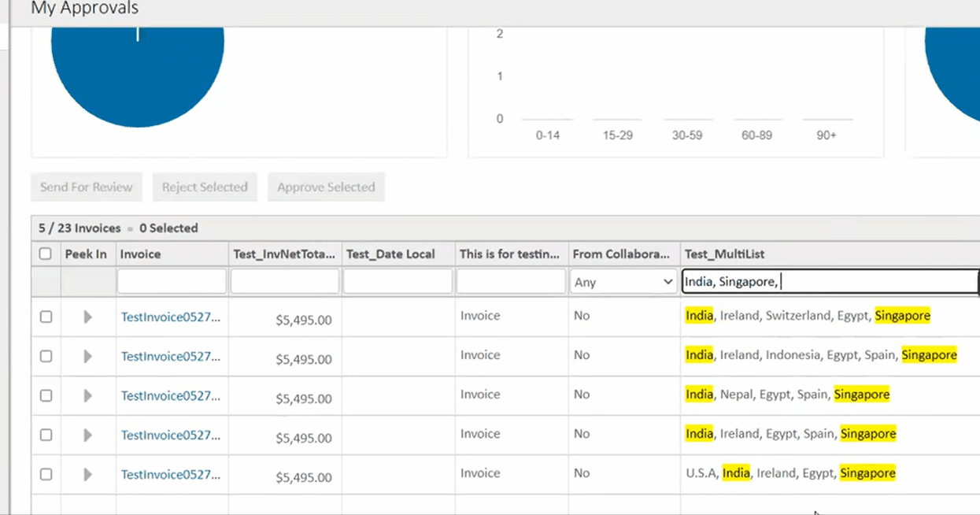
Task: Open Peek In for the Nepal row
Action: [x=87, y=395]
